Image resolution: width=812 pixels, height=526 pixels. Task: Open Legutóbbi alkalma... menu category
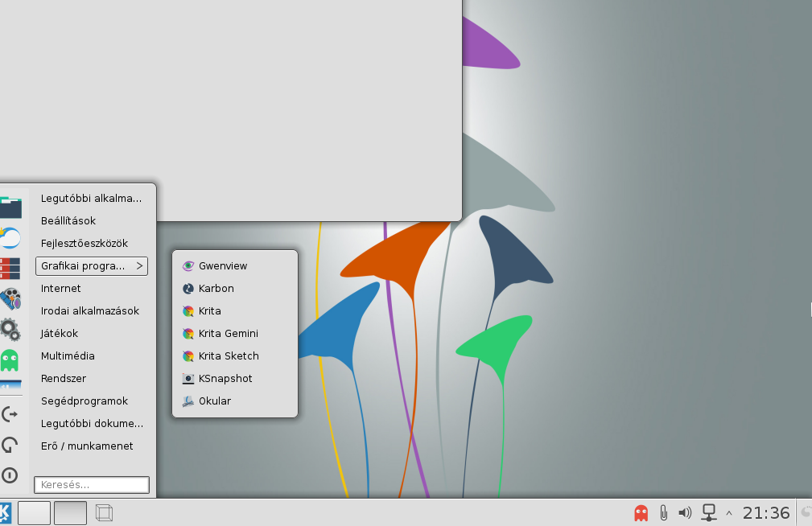[x=92, y=199]
